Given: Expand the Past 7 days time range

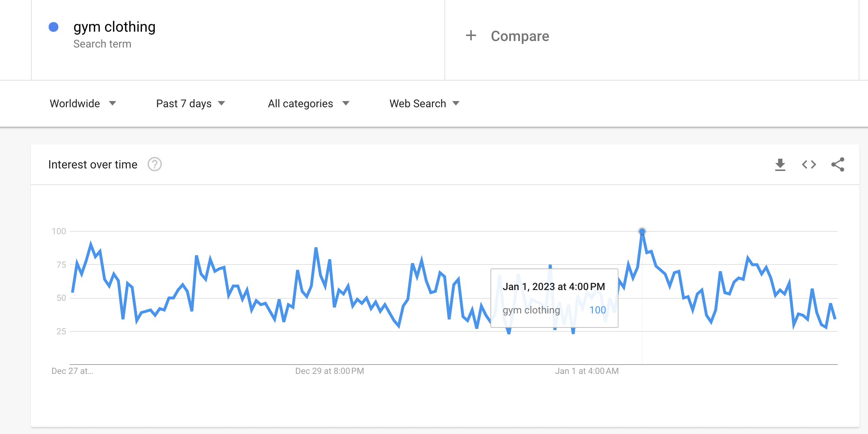Looking at the screenshot, I should (191, 104).
